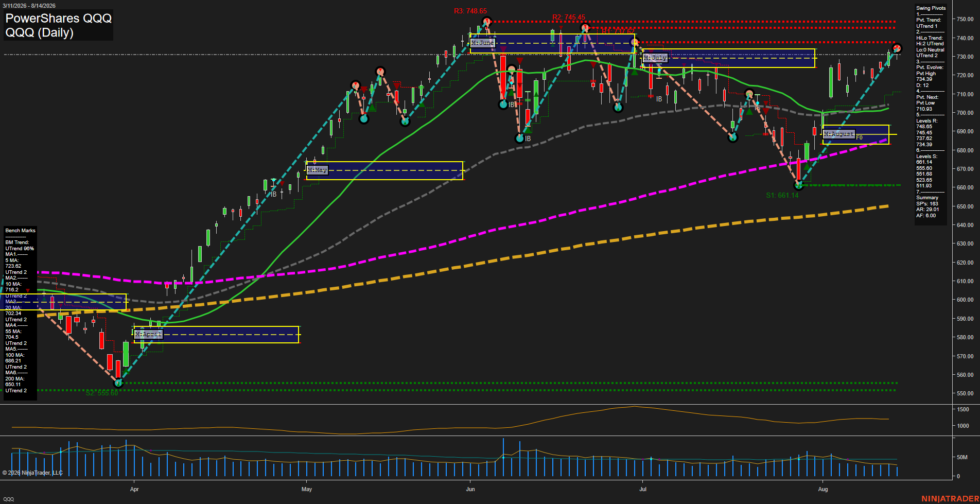Click the "10 MA:" label
Viewport: 980px width, 504px height.
(x=13, y=284)
